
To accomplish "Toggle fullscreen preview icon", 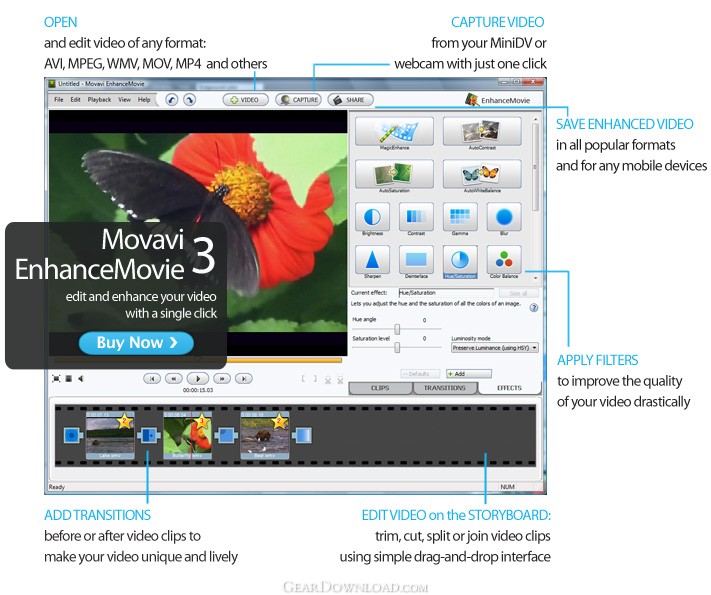I will tap(56, 379).
